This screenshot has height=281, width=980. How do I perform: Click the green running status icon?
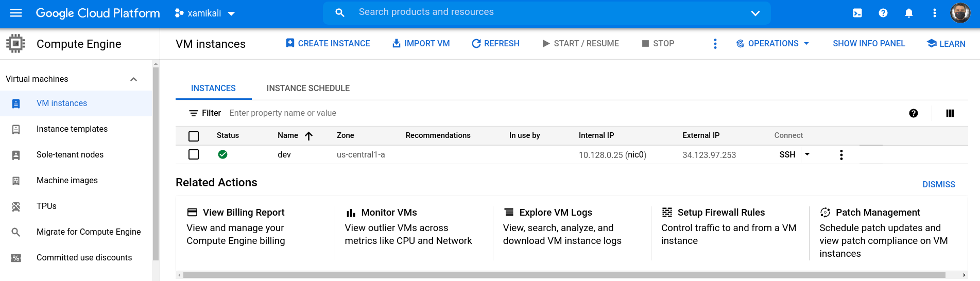(x=222, y=154)
